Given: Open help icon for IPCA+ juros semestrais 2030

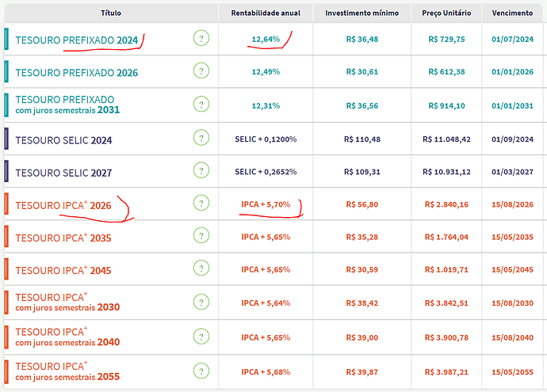Looking at the screenshot, I should pyautogui.click(x=201, y=302).
